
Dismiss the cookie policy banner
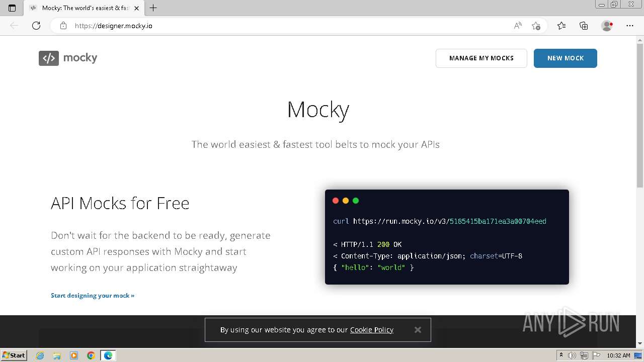pyautogui.click(x=418, y=330)
